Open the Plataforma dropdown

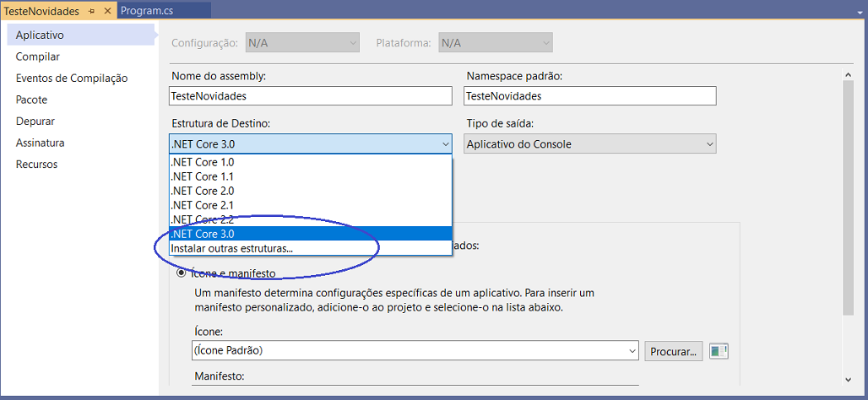coord(496,42)
